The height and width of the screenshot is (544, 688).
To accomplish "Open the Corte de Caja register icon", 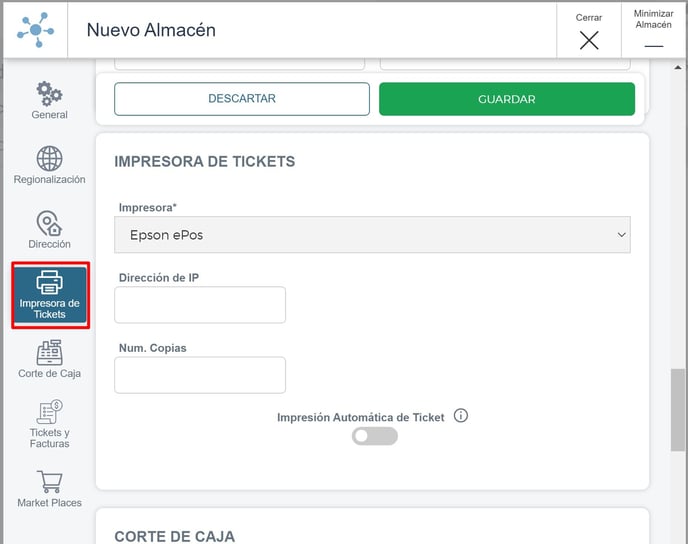I will pyautogui.click(x=49, y=352).
